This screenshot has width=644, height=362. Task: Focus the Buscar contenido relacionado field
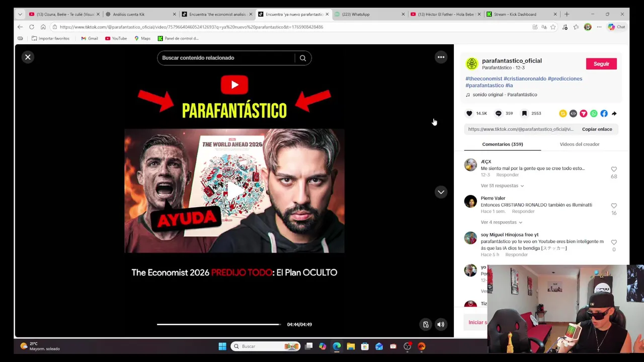pos(225,58)
